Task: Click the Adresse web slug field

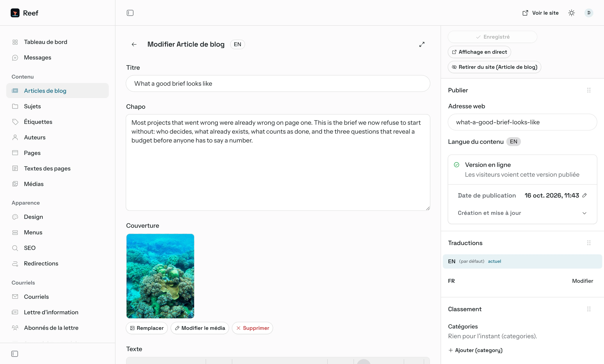Action: (x=522, y=122)
